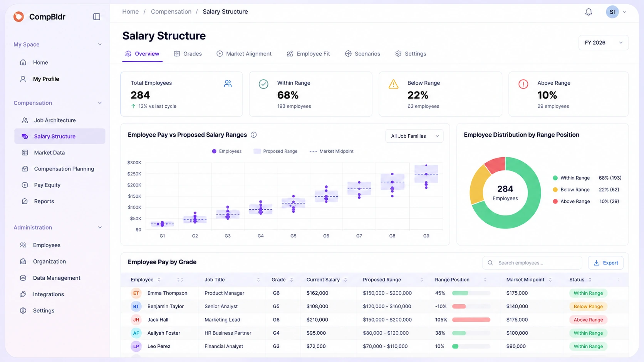Click the Pay Equity icon

[25, 185]
